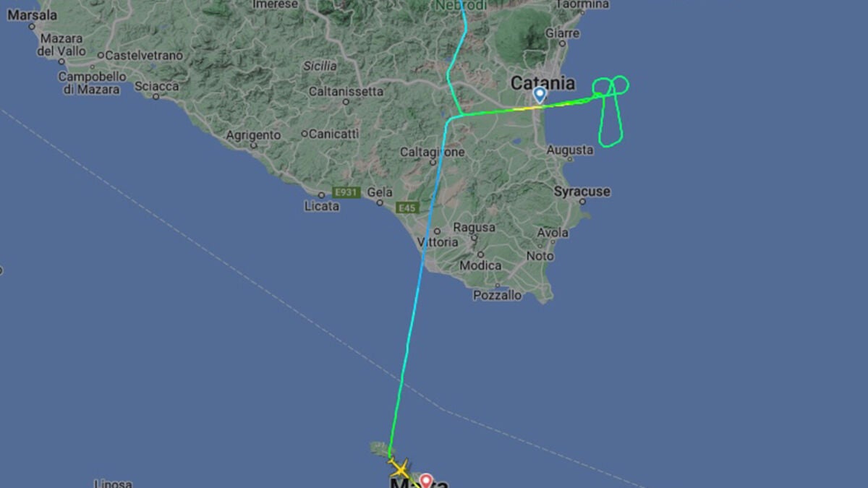The image size is (868, 488).
Task: Click the Augusta town label
Action: click(x=570, y=150)
